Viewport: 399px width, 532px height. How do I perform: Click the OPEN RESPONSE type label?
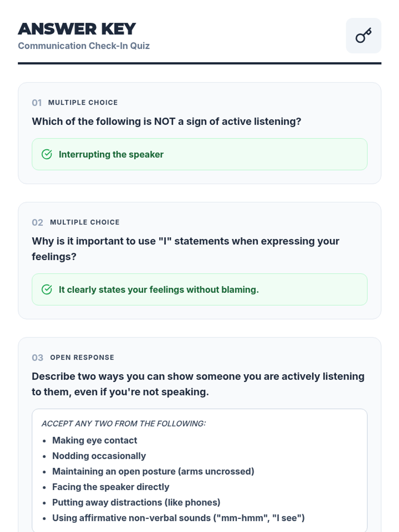click(x=82, y=357)
